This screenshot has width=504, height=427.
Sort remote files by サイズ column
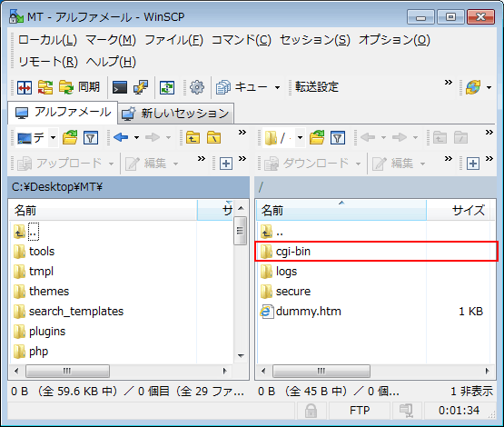tap(460, 211)
